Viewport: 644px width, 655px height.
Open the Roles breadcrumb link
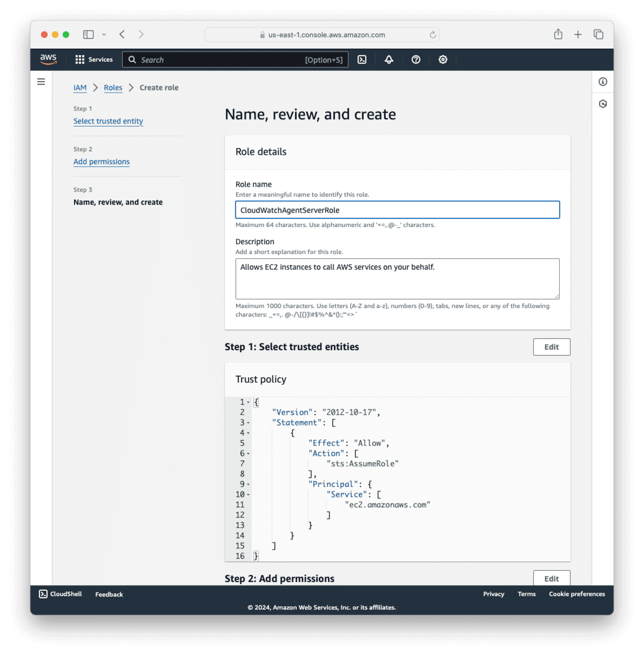[113, 88]
